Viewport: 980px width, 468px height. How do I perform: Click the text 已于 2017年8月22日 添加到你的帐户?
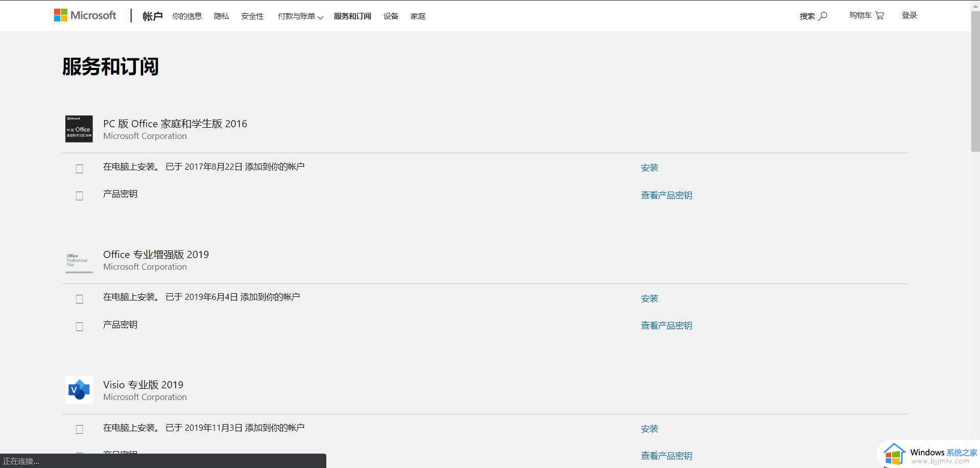pyautogui.click(x=235, y=167)
